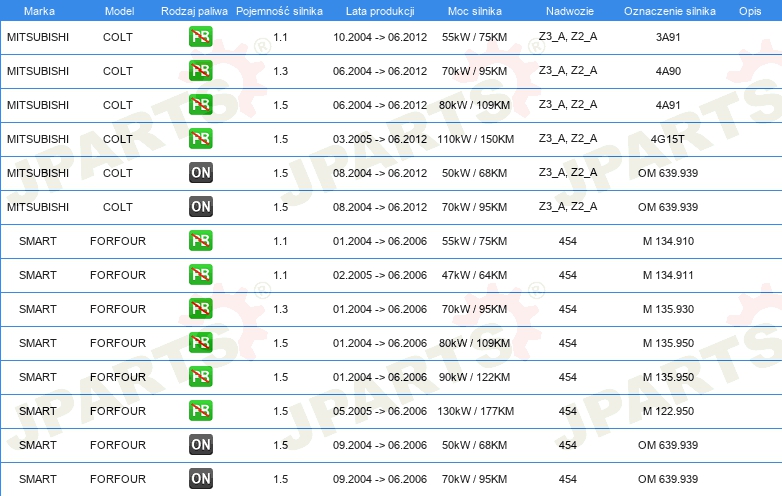Click MITSUBISHI in the first row
782x496 pixels.
pyautogui.click(x=38, y=37)
